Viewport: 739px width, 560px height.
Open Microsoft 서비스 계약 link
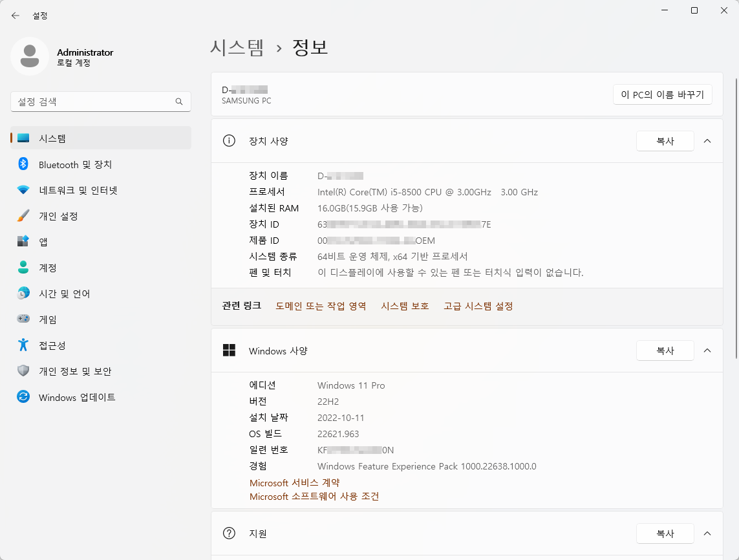pyautogui.click(x=294, y=482)
